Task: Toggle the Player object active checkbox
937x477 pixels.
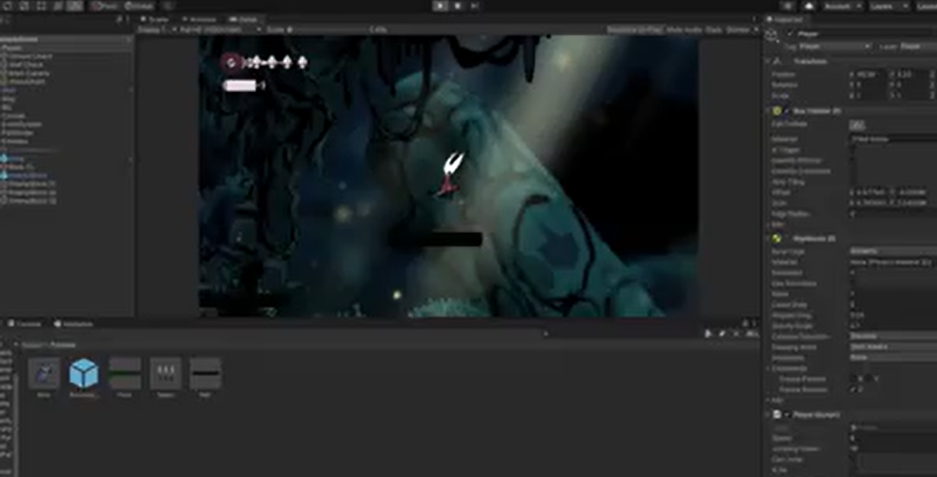Action: pos(790,33)
